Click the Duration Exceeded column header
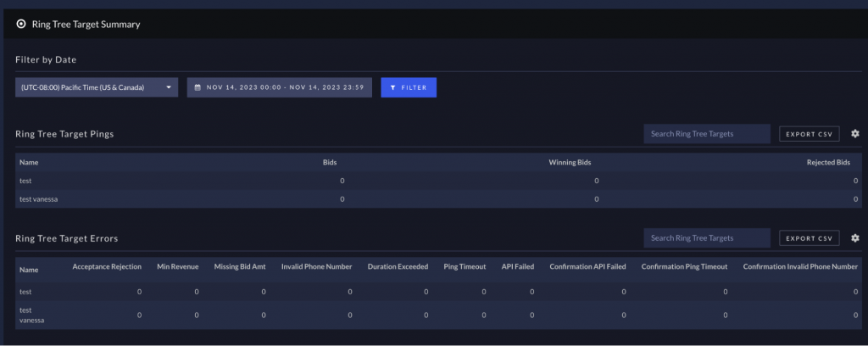868x346 pixels. (398, 266)
